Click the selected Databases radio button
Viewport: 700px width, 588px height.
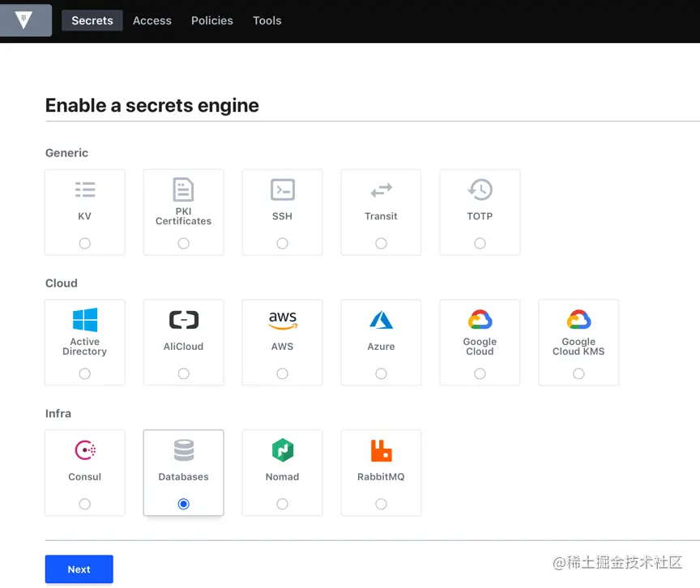coord(183,504)
